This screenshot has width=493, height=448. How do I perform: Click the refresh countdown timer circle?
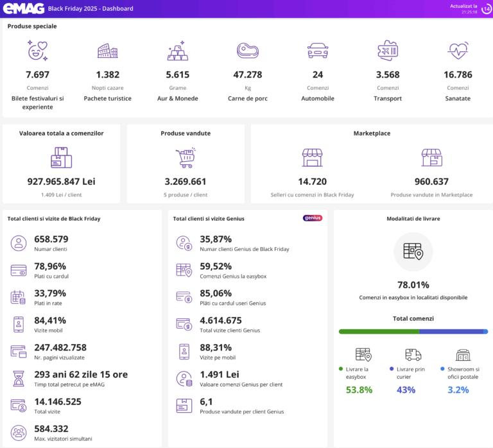point(487,8)
